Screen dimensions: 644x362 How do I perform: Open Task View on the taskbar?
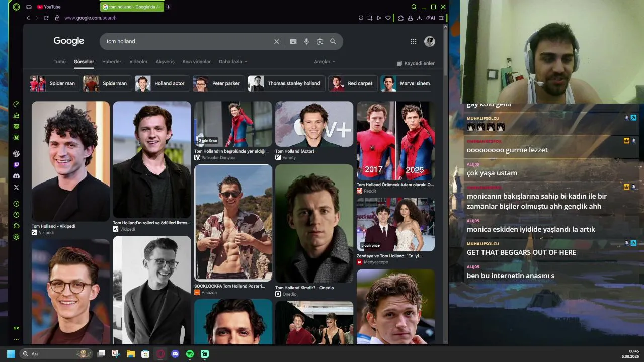pos(101,354)
